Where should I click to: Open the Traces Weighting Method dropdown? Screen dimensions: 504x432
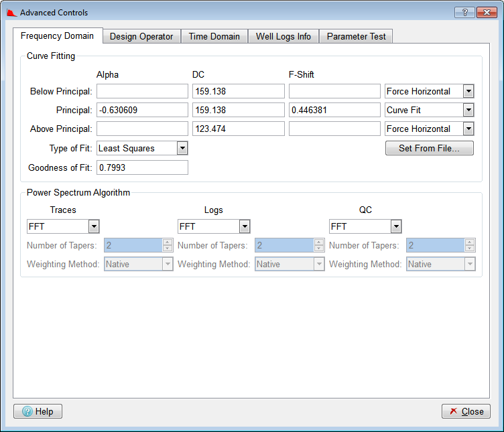(139, 264)
